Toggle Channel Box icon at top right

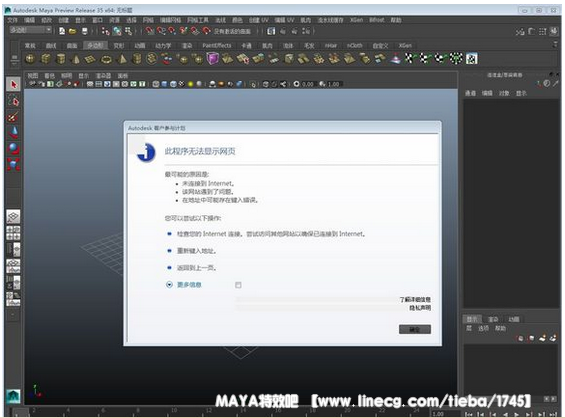tap(554, 32)
